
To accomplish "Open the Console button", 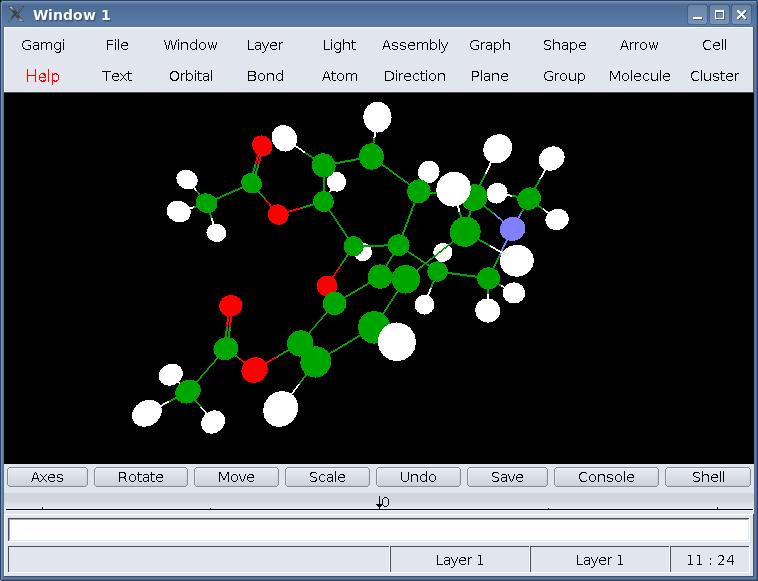I will point(606,477).
